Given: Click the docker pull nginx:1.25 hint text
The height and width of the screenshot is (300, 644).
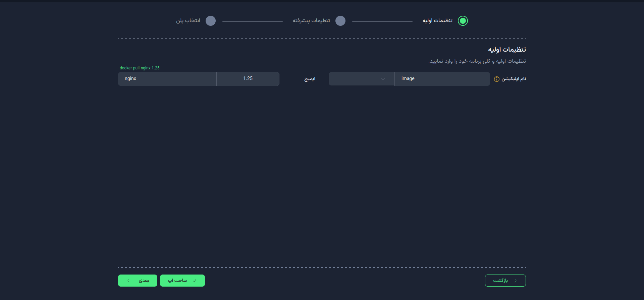Looking at the screenshot, I should pyautogui.click(x=140, y=68).
